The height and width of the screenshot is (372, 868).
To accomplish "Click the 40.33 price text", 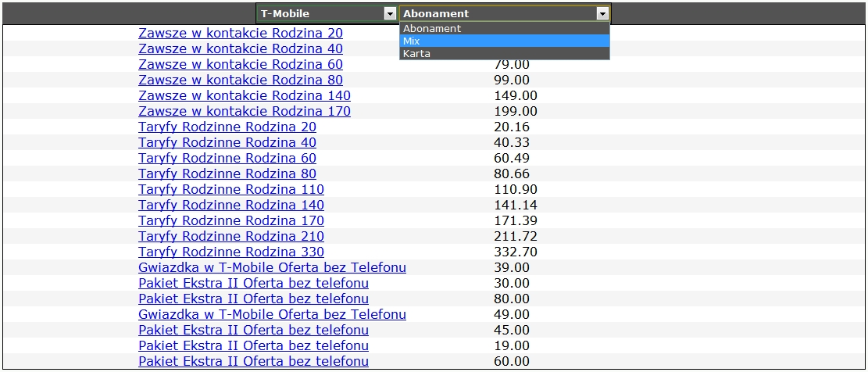I will [512, 142].
